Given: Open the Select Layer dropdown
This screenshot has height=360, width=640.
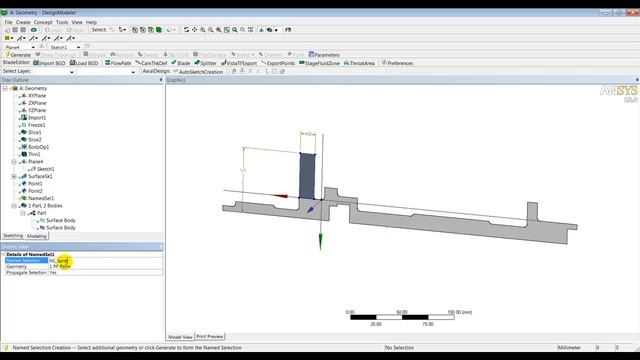Looking at the screenshot, I should [72, 72].
